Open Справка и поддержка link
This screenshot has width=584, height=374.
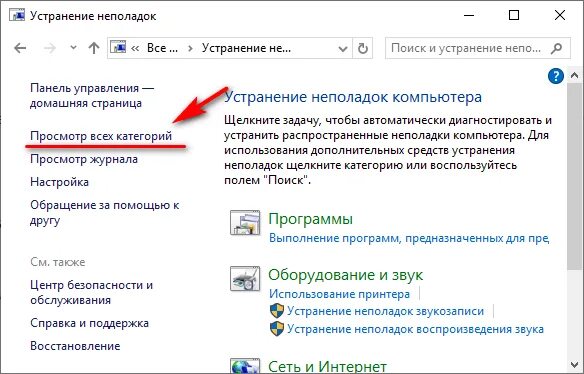(x=89, y=323)
